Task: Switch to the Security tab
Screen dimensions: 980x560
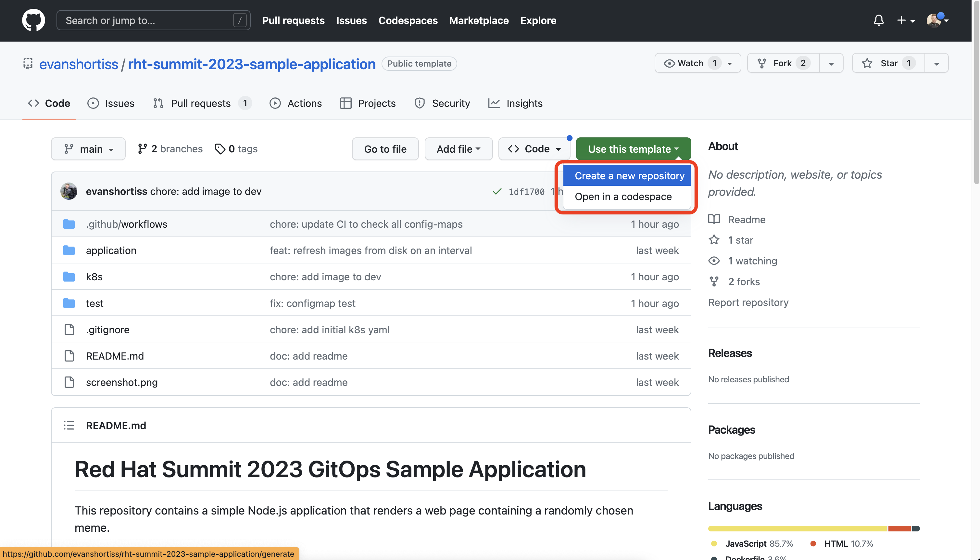Action: tap(442, 103)
